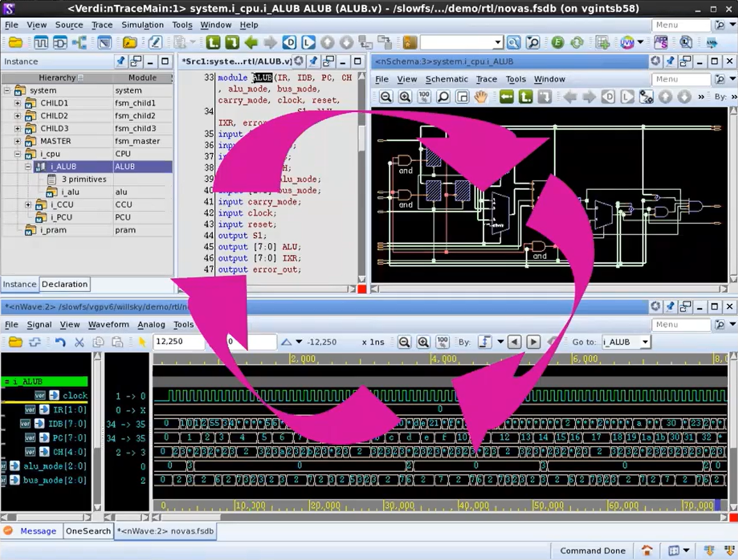Click the green back arrow in main toolbar
The width and height of the screenshot is (738, 560).
point(251,43)
